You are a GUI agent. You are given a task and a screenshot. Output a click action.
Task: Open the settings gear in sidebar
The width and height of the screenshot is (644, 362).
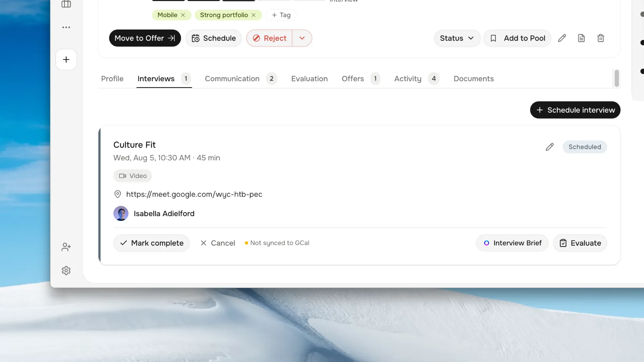(x=66, y=270)
